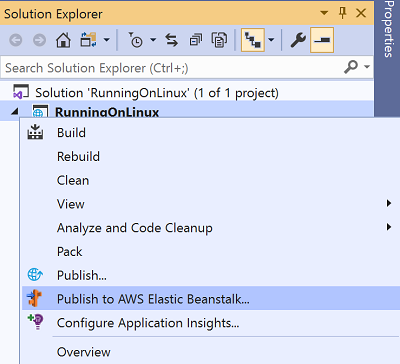
Task: Open the file nesting dropdown arrow
Action: 271,40
